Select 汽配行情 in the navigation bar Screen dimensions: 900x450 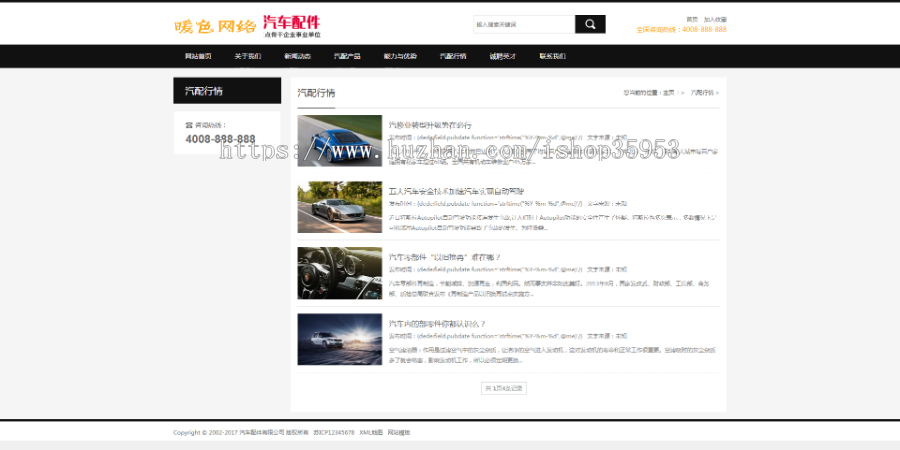453,57
